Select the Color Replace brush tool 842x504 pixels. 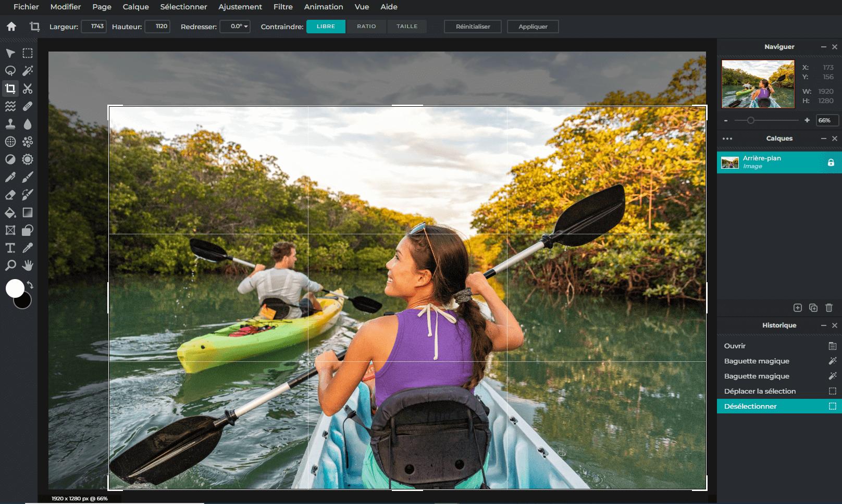tap(28, 195)
